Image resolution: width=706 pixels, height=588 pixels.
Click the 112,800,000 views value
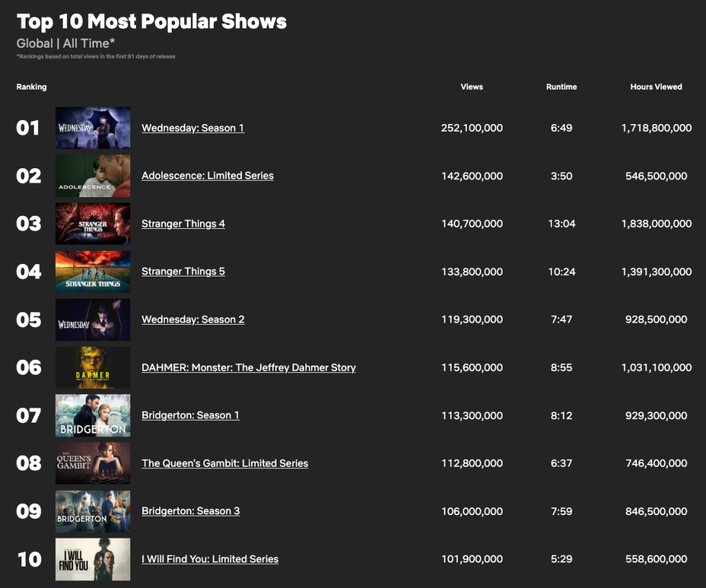point(472,463)
